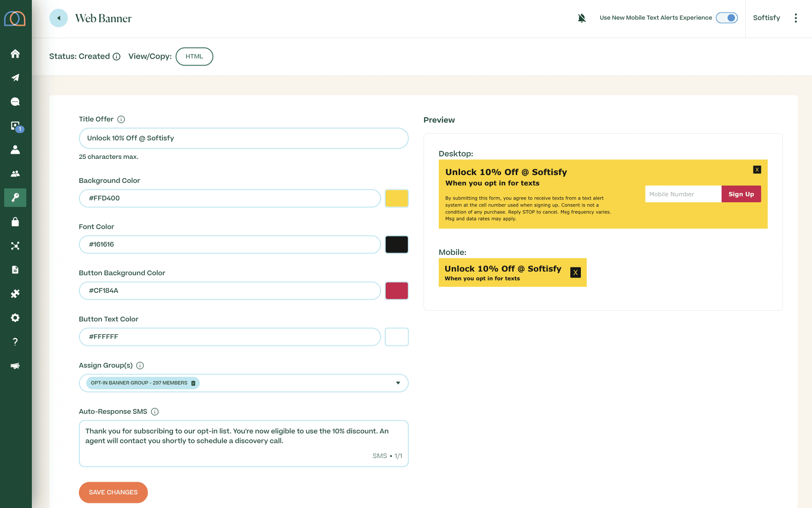Toggle New Mobile Text Alerts Experience switch

click(727, 18)
